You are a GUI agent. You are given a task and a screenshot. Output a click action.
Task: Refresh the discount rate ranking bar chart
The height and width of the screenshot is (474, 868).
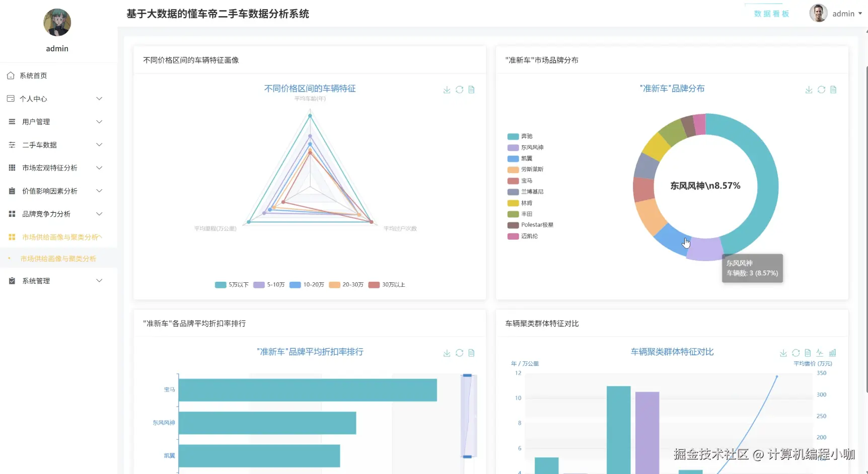pos(459,353)
